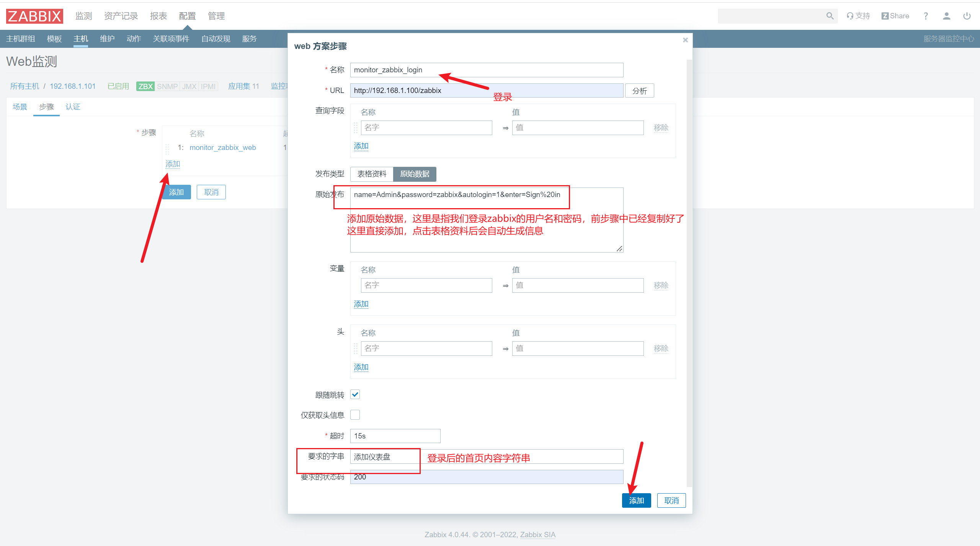Click the blue 添加 button on Web监测 form

pos(176,192)
